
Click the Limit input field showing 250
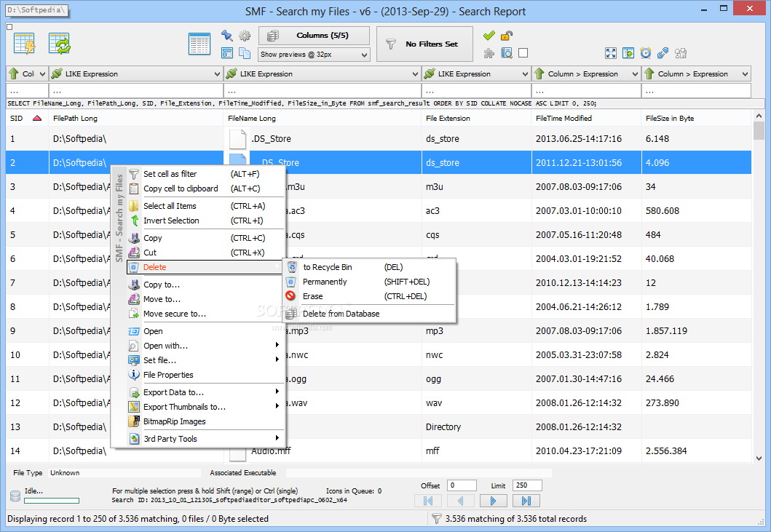pyautogui.click(x=527, y=485)
